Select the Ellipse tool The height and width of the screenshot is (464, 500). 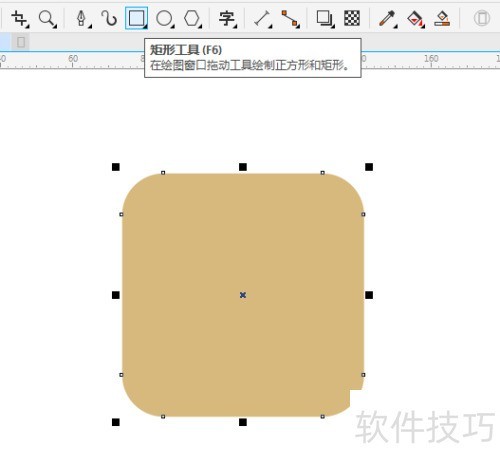point(164,18)
